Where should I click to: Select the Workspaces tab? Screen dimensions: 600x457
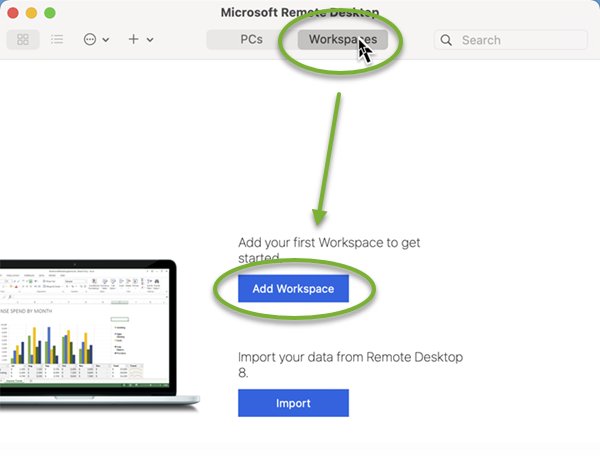pyautogui.click(x=343, y=39)
